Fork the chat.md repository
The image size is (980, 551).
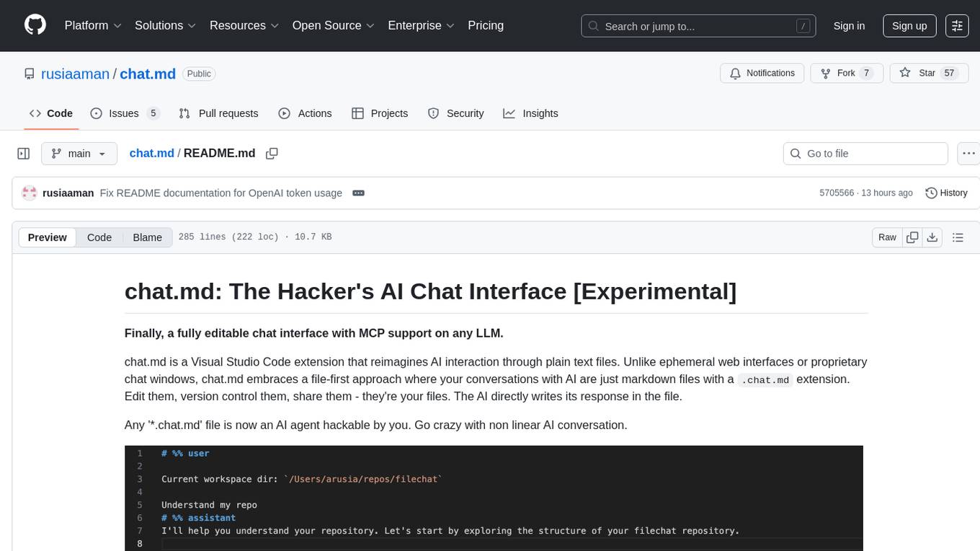click(x=847, y=74)
